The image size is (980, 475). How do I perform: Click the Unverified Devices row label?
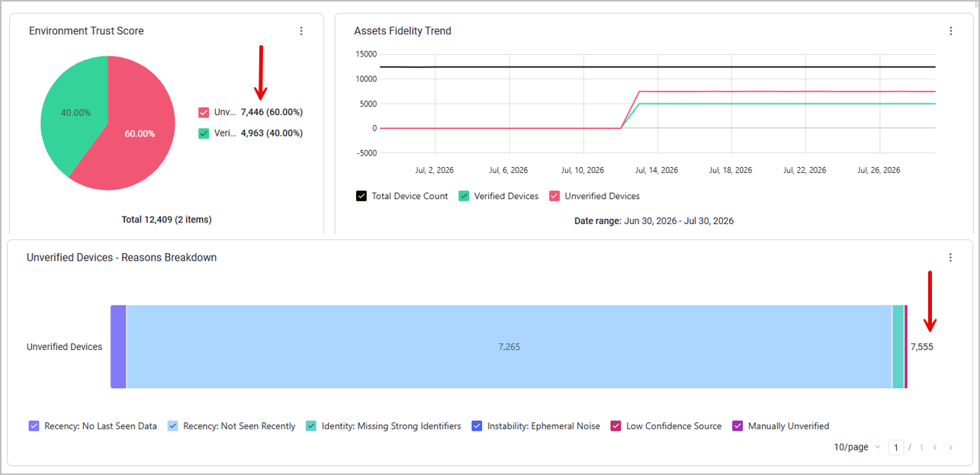tap(64, 347)
